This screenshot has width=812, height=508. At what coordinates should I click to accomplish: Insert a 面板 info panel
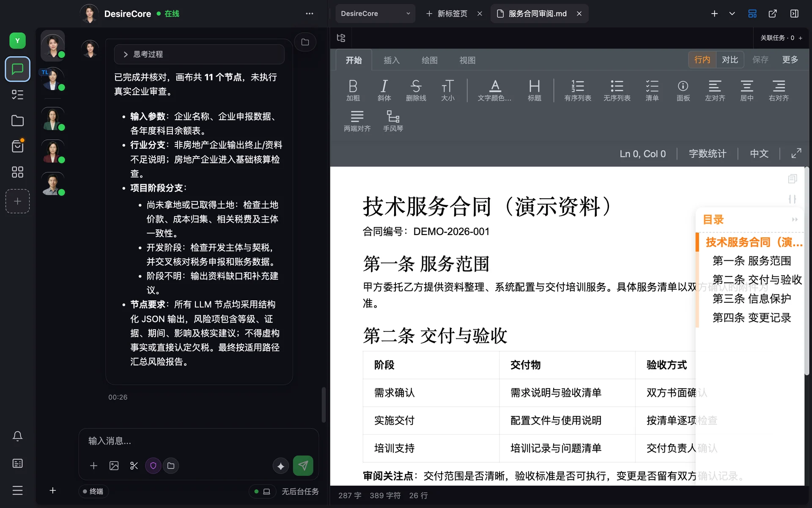click(x=683, y=91)
